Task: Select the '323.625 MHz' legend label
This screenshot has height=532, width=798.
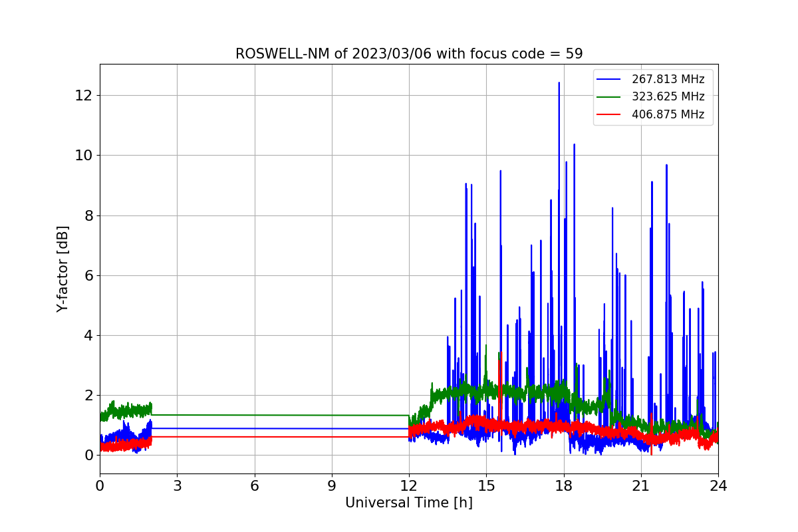Action: point(668,96)
